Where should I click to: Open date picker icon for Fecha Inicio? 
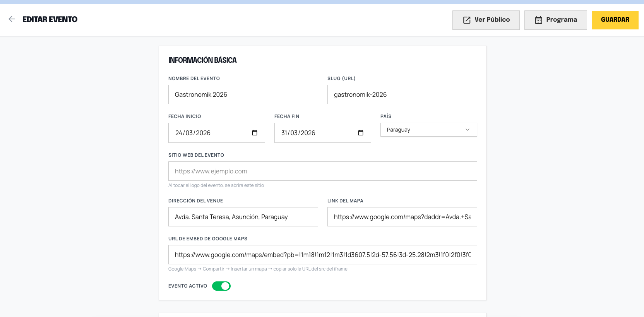click(255, 133)
